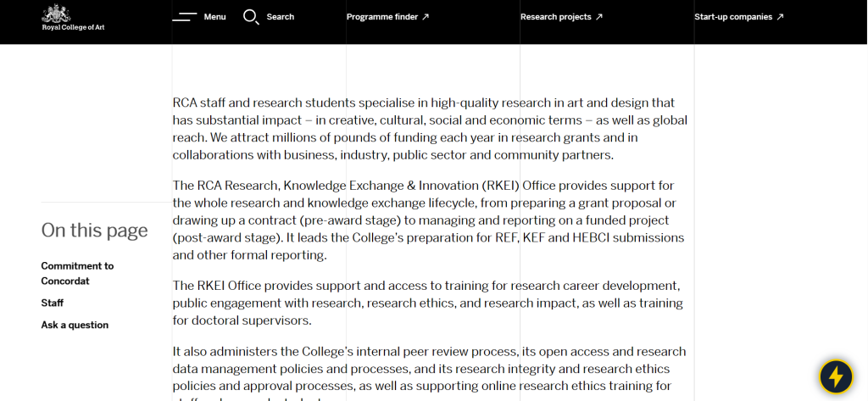The width and height of the screenshot is (868, 401).
Task: Click the arrow icon beside Programme finder
Action: pyautogui.click(x=426, y=17)
